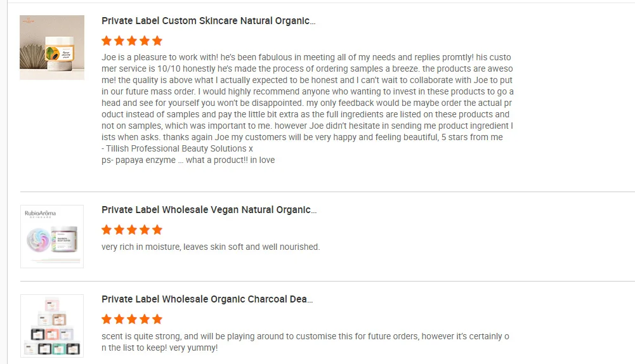Click fifth star of the Vegan Natural review
635x364 pixels.
pyautogui.click(x=157, y=230)
